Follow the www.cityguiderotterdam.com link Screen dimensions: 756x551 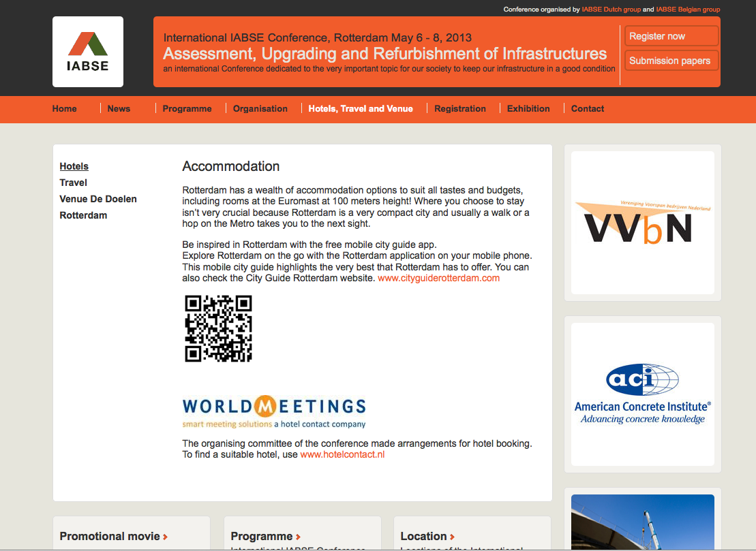[x=438, y=278]
